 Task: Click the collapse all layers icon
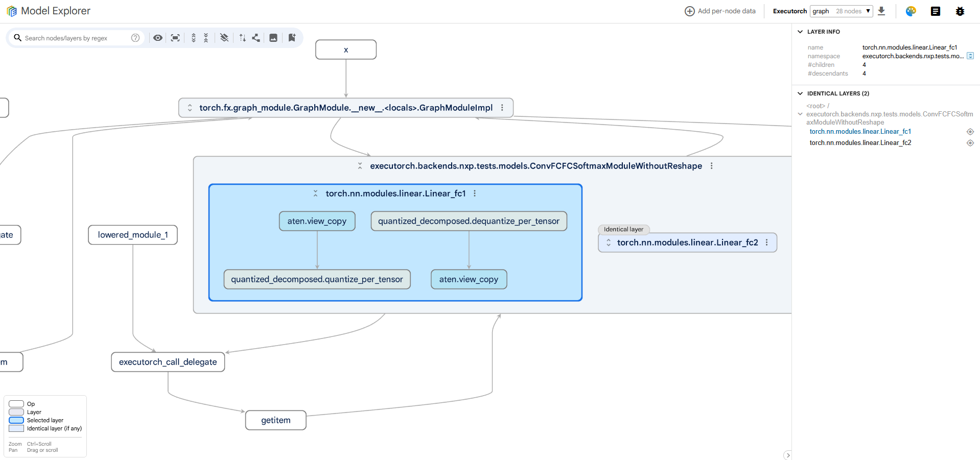pos(206,38)
